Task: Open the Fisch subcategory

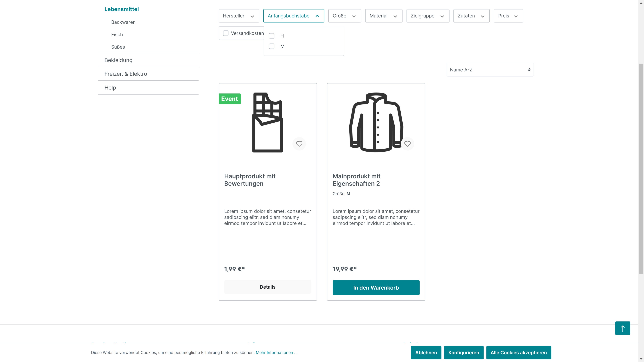Action: coord(117,34)
